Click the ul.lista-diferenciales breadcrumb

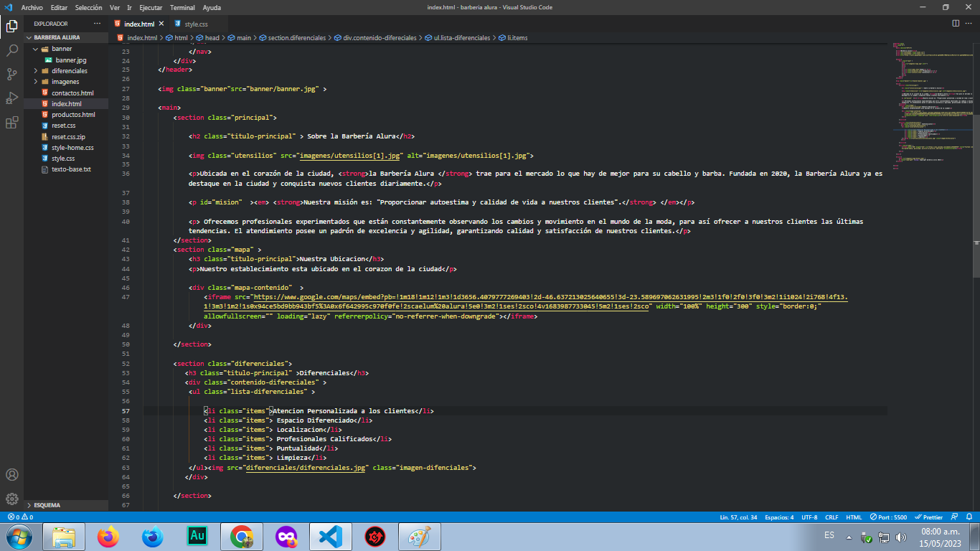coord(458,37)
